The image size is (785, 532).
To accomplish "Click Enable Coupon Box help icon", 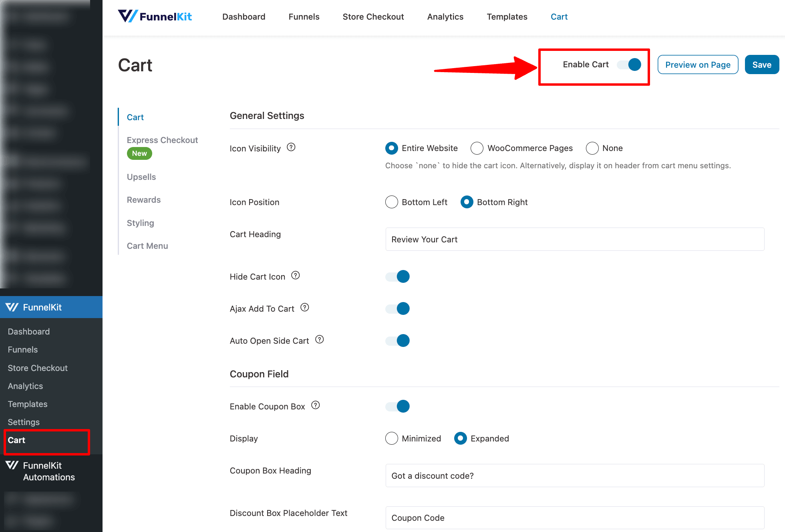I will (316, 405).
